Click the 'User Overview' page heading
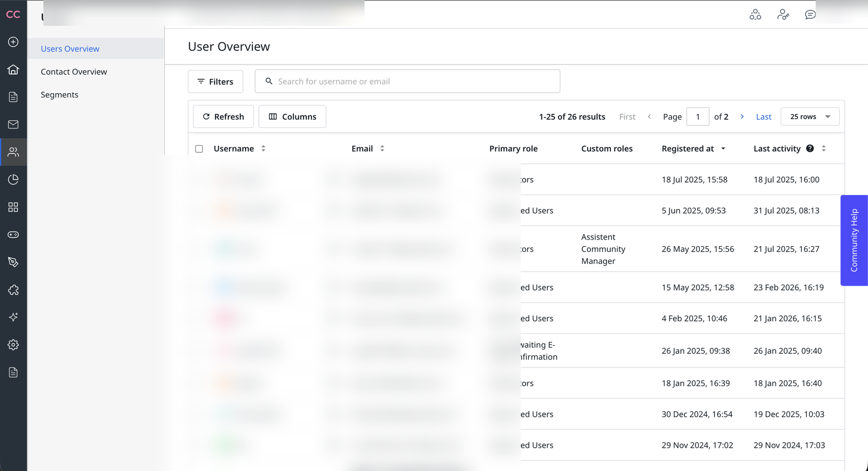Viewport: 868px width, 471px height. [x=229, y=47]
